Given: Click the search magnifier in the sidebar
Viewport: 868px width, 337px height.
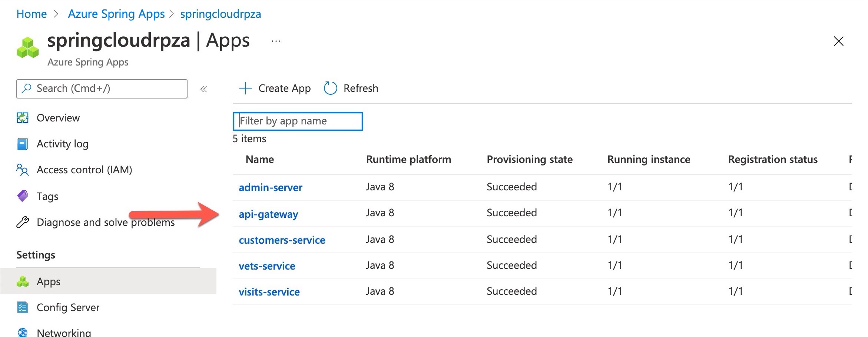Looking at the screenshot, I should pos(26,89).
